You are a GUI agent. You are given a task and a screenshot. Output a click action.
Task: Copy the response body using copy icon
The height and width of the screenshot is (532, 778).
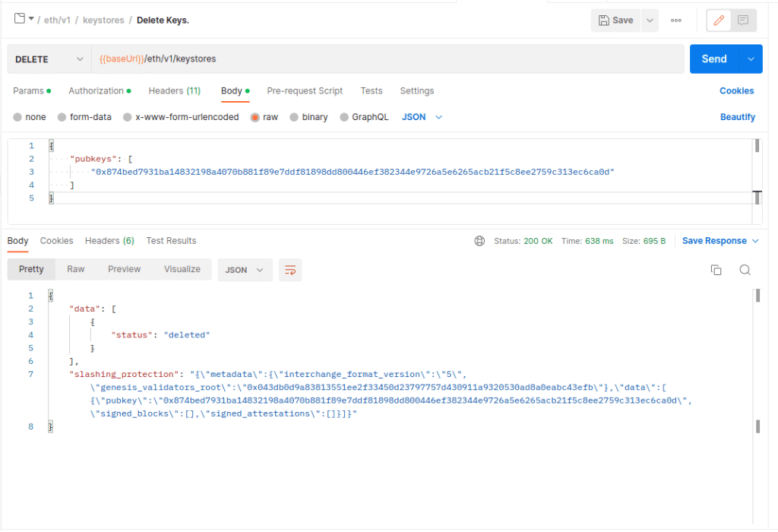715,269
